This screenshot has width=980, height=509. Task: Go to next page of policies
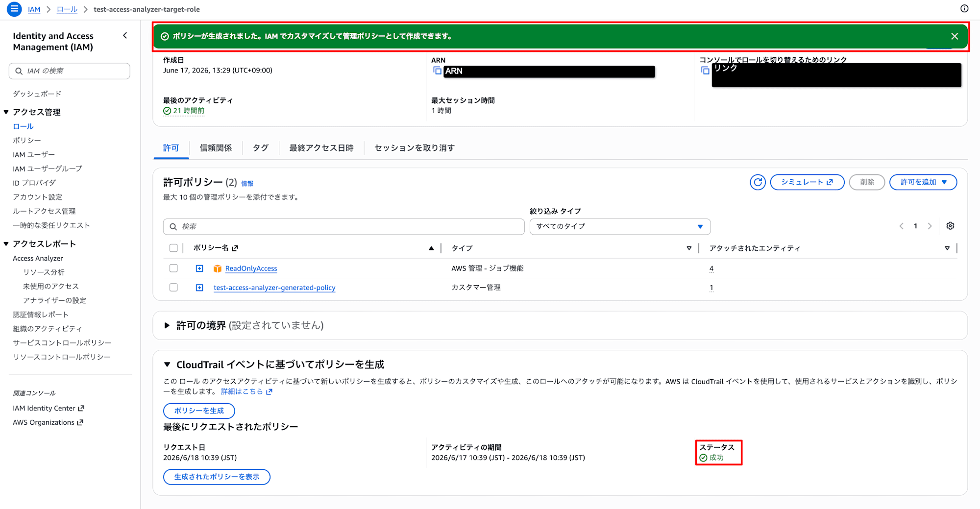pos(930,226)
